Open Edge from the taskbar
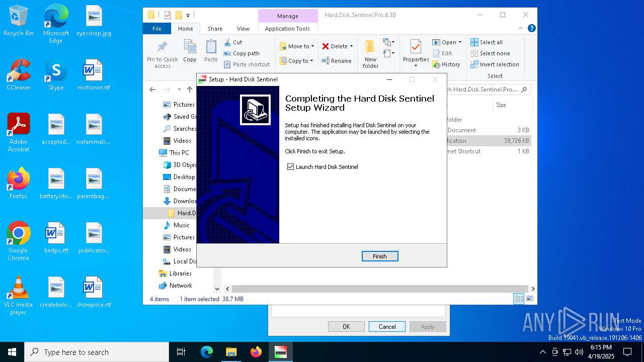Screen dimensions: 644x362 (x=206, y=352)
